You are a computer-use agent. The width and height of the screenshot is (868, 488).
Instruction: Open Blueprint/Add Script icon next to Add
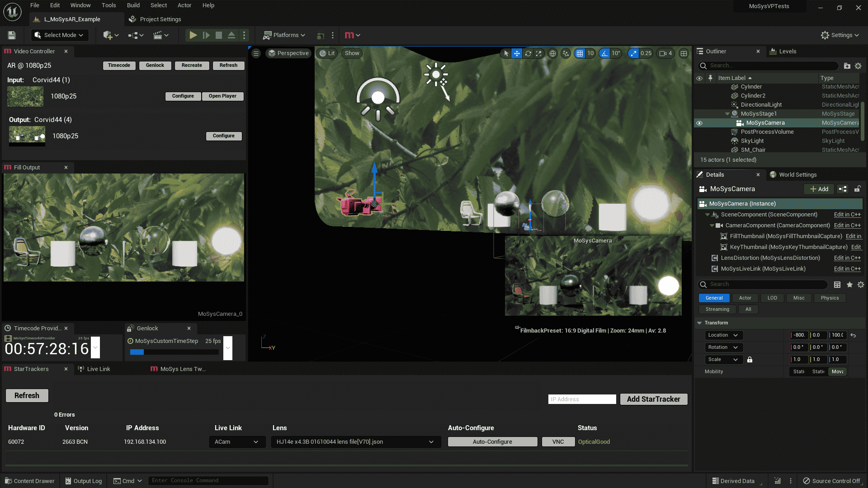[x=843, y=189]
